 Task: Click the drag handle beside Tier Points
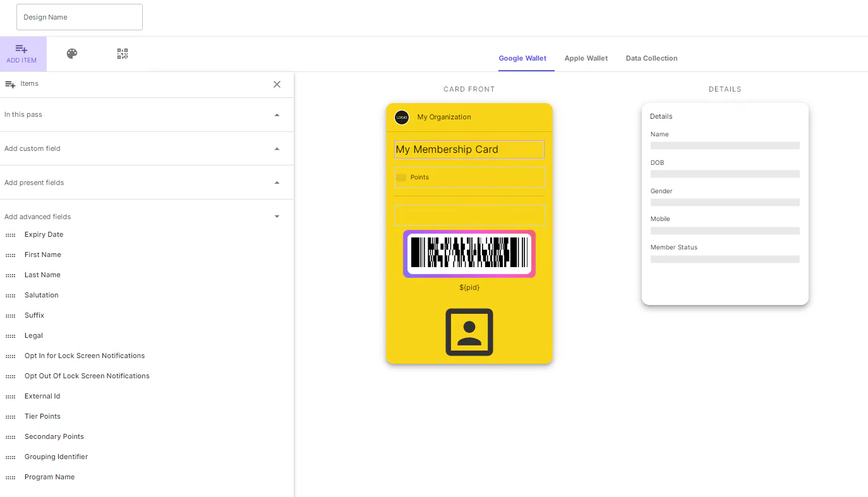click(x=10, y=417)
